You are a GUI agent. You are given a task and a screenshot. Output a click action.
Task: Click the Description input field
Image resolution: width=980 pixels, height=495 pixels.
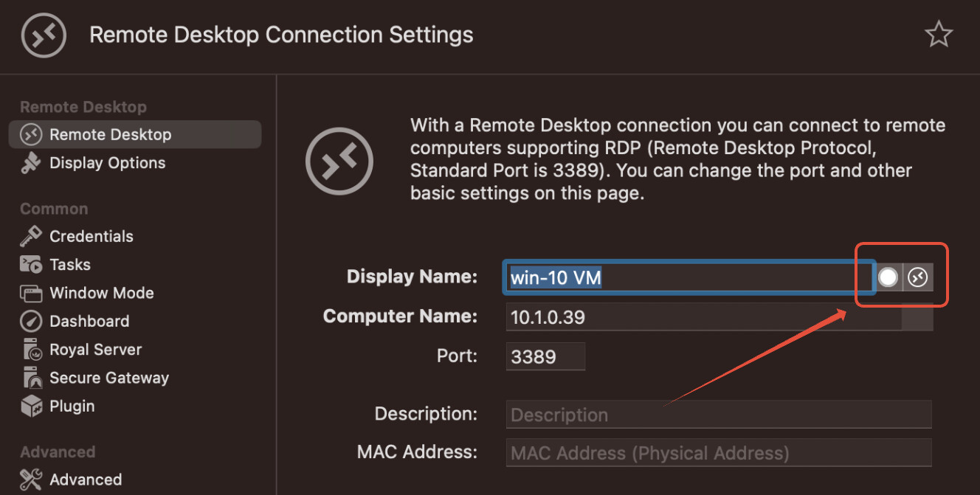(719, 415)
